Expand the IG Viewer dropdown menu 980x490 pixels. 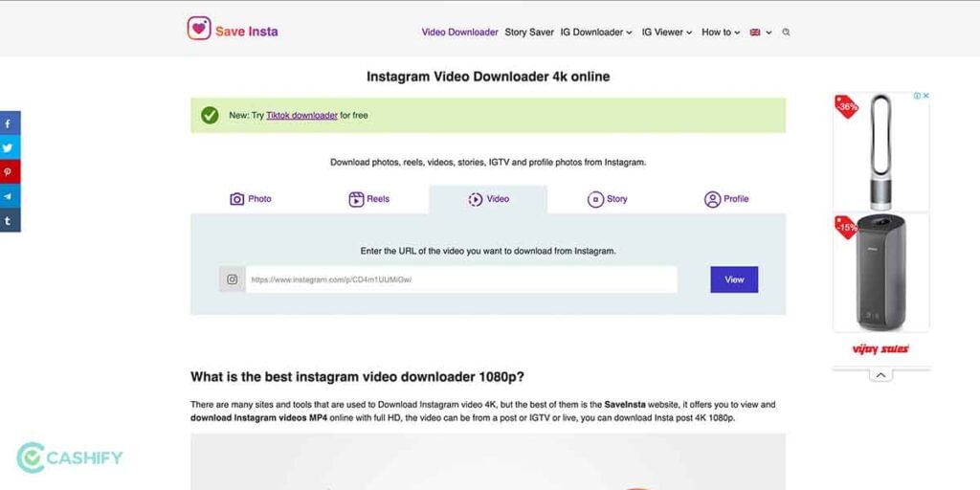667,33
